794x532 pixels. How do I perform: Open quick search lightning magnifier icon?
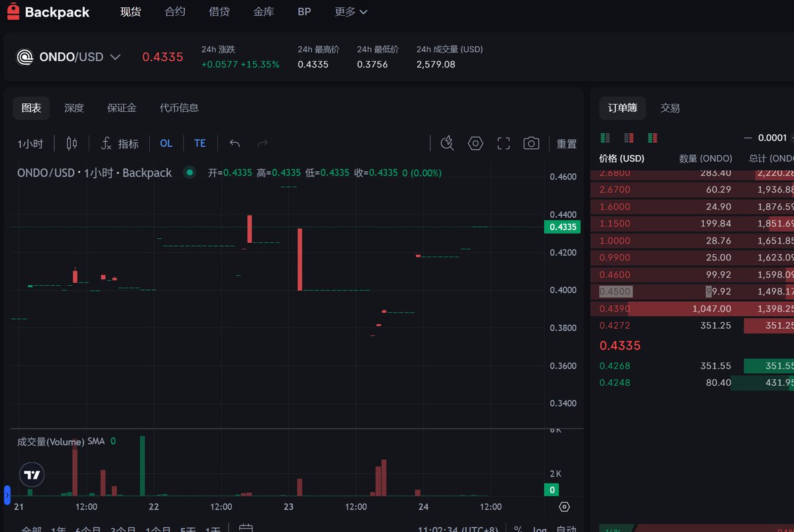pos(447,143)
